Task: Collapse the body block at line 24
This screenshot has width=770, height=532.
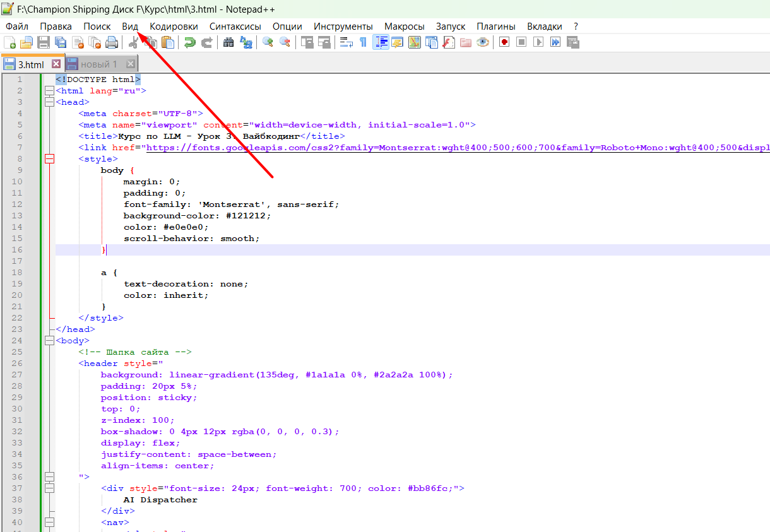Action: click(50, 341)
